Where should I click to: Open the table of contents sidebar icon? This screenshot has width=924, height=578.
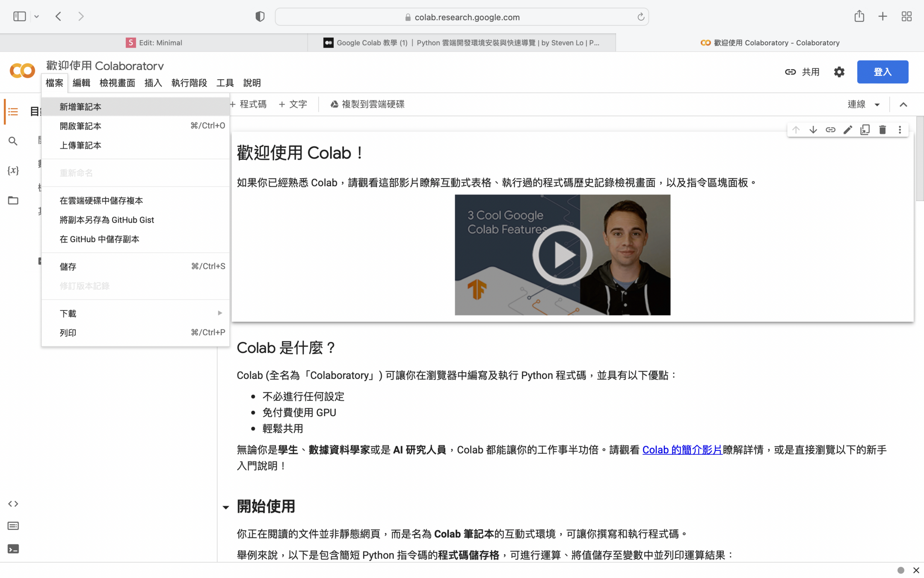(13, 112)
